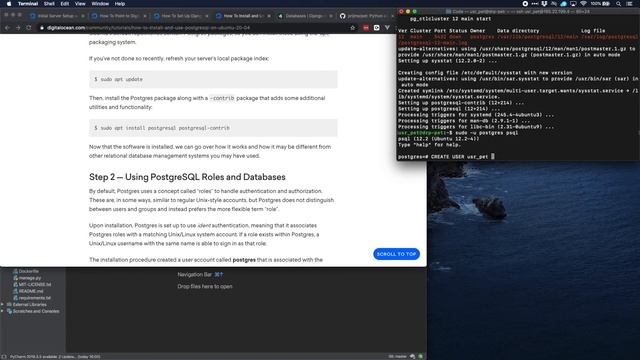The height and width of the screenshot is (360, 640).
Task: Open the battery status in menu bar
Action: pos(601,4)
